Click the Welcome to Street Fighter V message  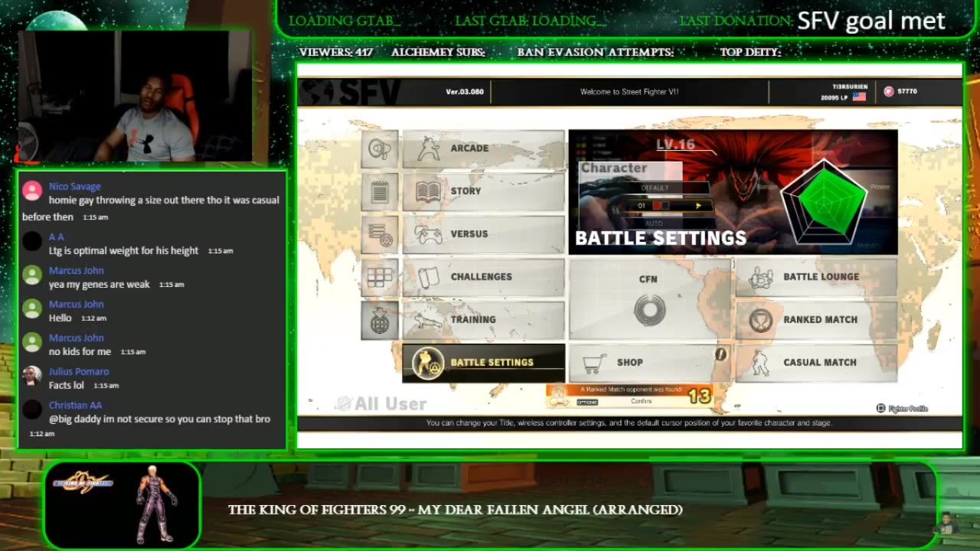629,92
